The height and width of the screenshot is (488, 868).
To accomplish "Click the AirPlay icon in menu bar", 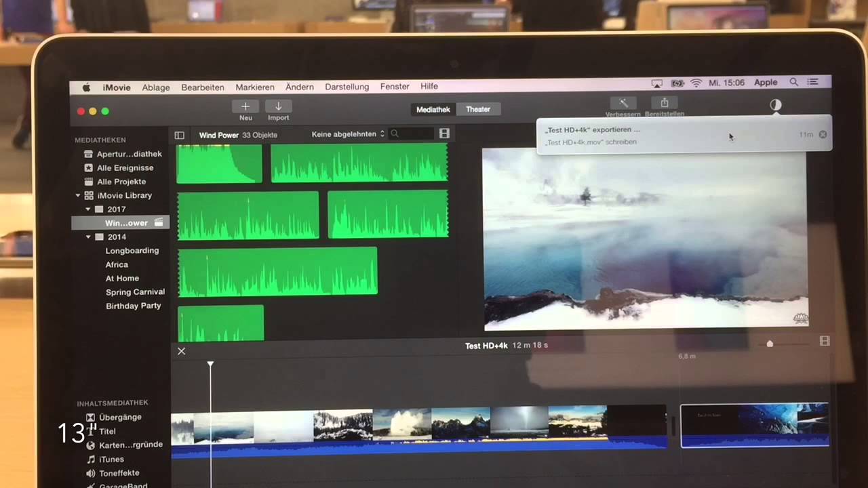I will tap(656, 83).
